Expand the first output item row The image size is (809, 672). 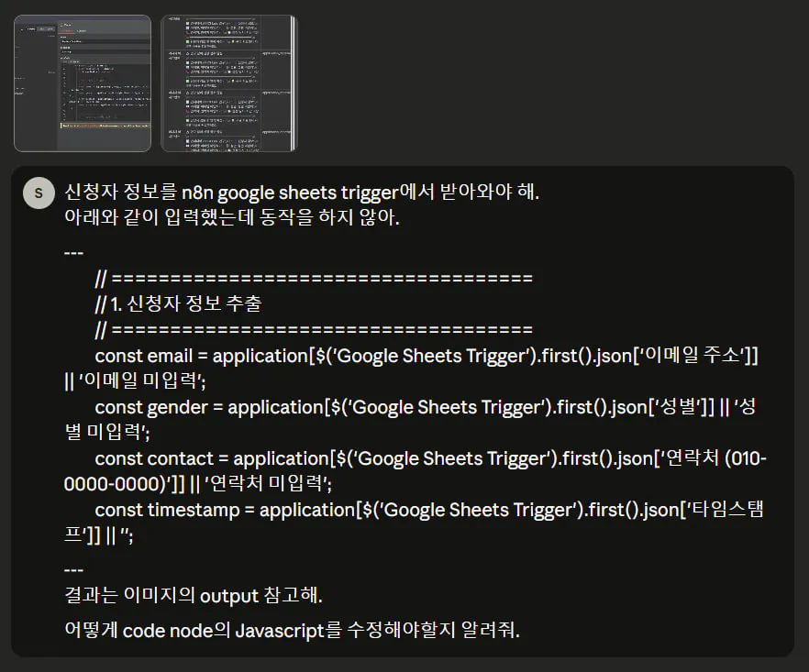188,53
